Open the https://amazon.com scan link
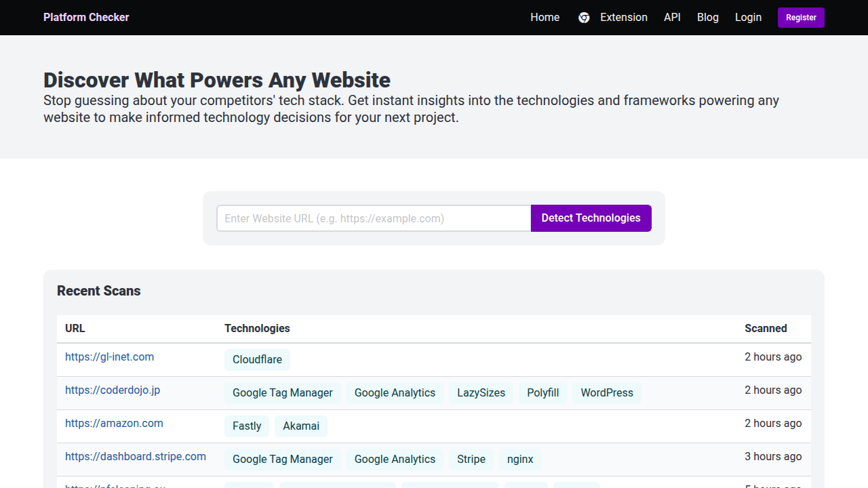 click(x=114, y=423)
